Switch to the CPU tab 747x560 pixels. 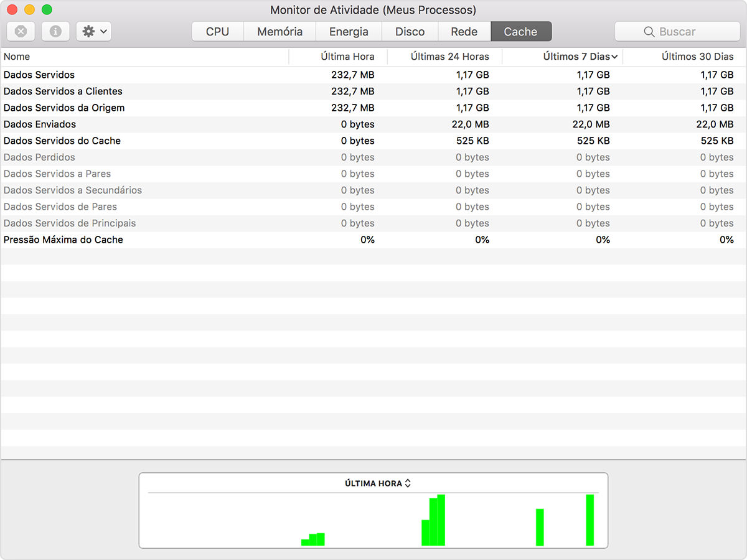click(x=217, y=32)
